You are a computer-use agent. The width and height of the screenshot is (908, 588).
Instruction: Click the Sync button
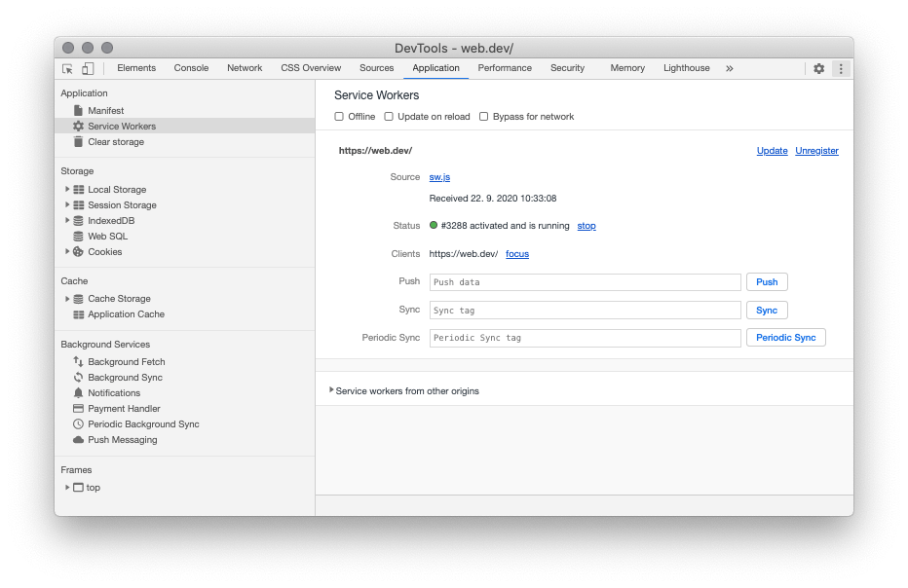point(767,311)
